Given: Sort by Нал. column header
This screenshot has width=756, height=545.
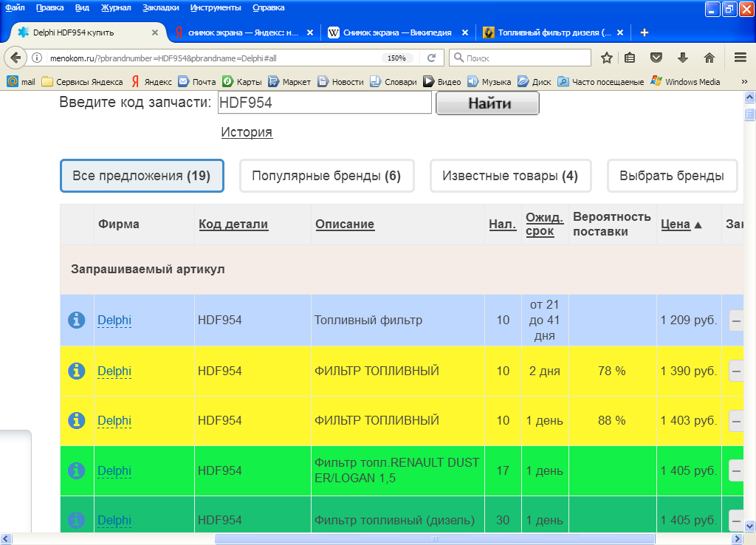Looking at the screenshot, I should point(502,224).
